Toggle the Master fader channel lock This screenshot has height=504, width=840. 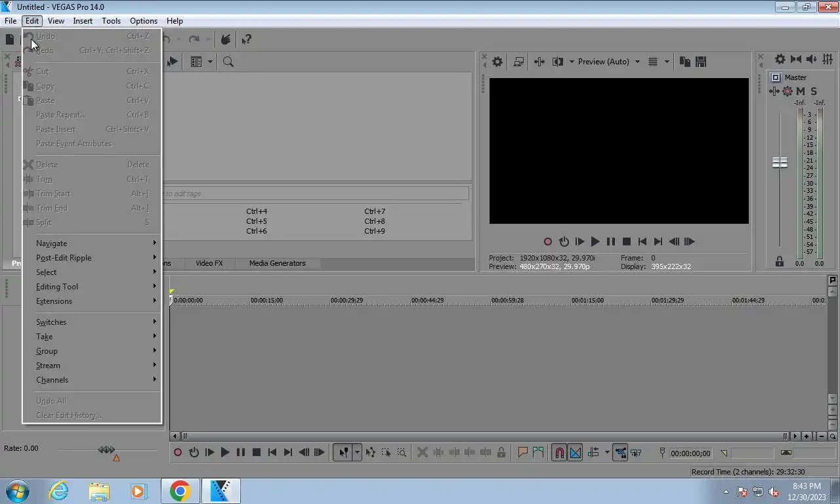click(x=780, y=262)
